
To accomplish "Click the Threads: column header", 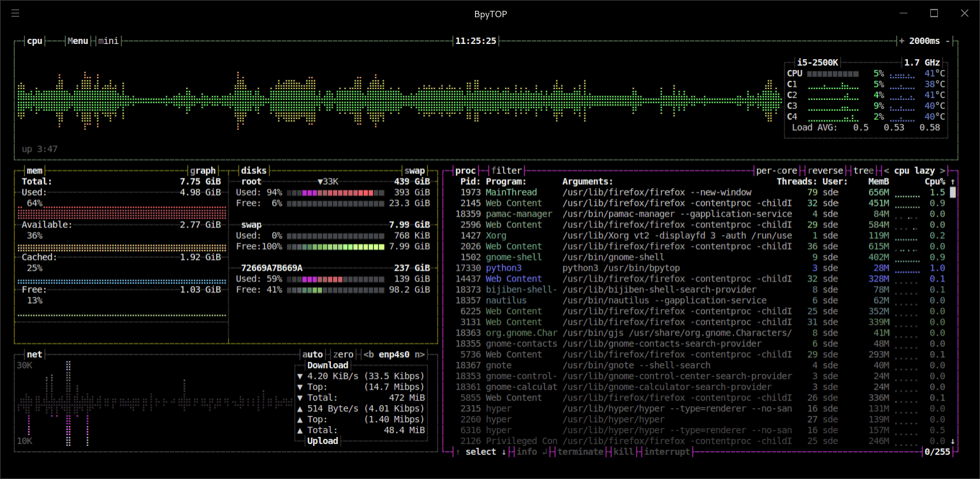I will (x=797, y=182).
